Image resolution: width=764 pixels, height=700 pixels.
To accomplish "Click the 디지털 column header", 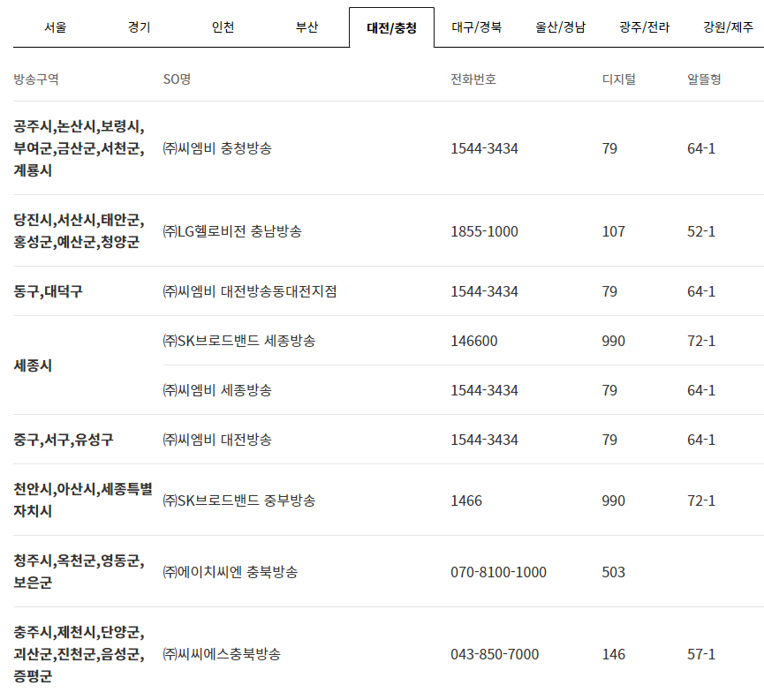I will (619, 79).
